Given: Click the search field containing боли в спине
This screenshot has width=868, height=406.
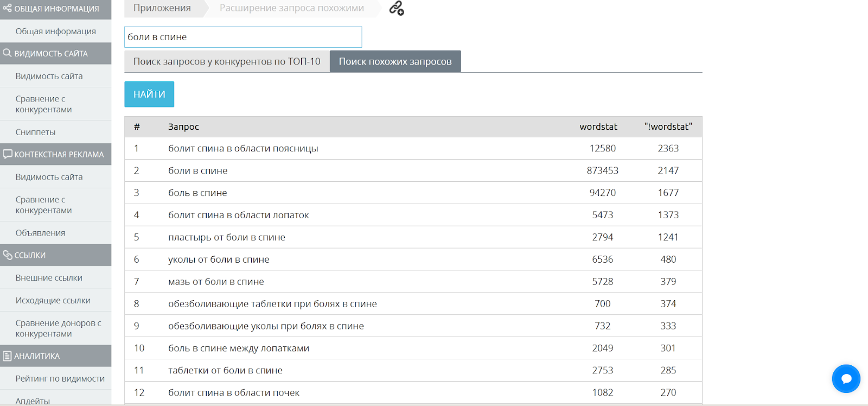Looking at the screenshot, I should 242,37.
